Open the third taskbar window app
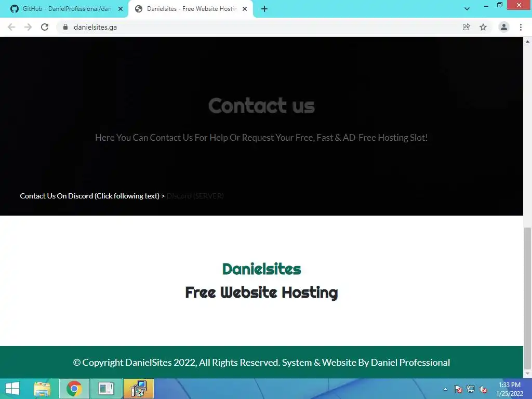 106,389
